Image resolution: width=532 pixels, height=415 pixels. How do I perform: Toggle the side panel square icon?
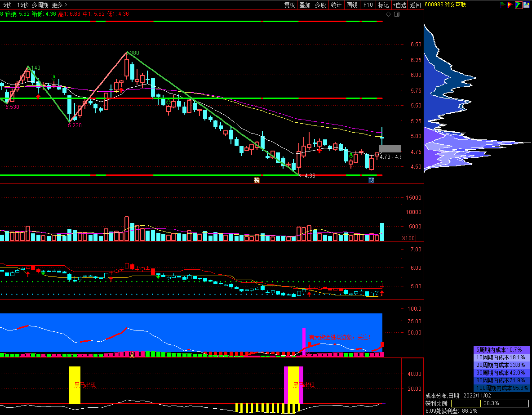pos(396,14)
